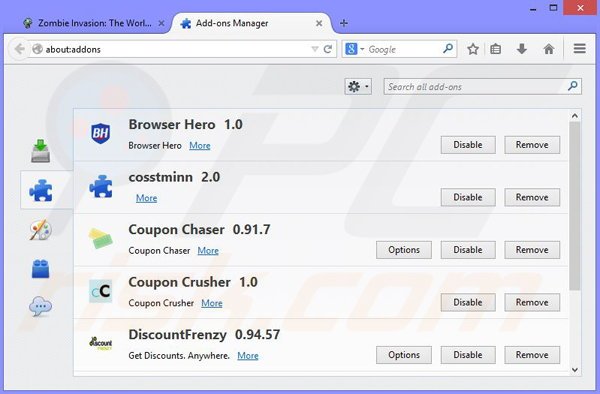The height and width of the screenshot is (394, 600).
Task: Open Coupon Crusher More link
Action: 212,303
